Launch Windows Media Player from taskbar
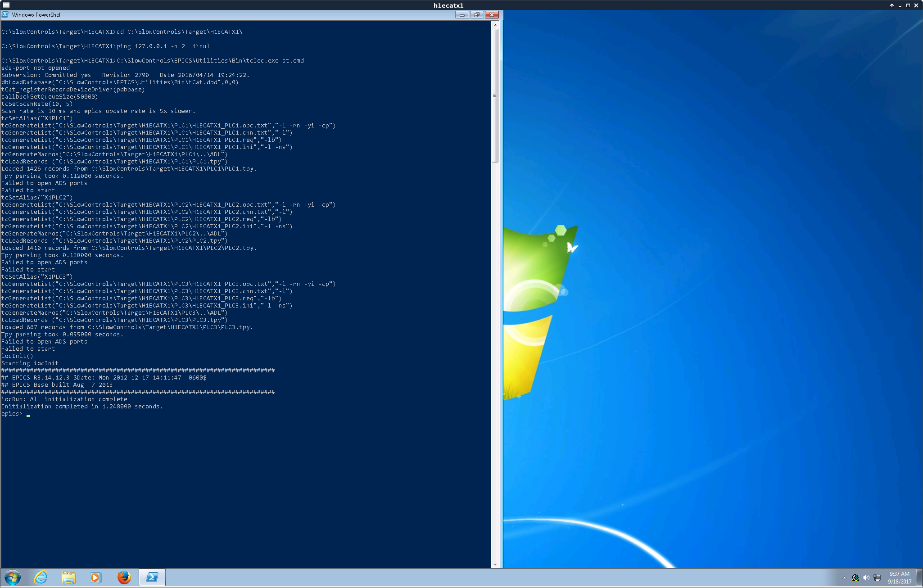923x588 pixels. point(96,577)
